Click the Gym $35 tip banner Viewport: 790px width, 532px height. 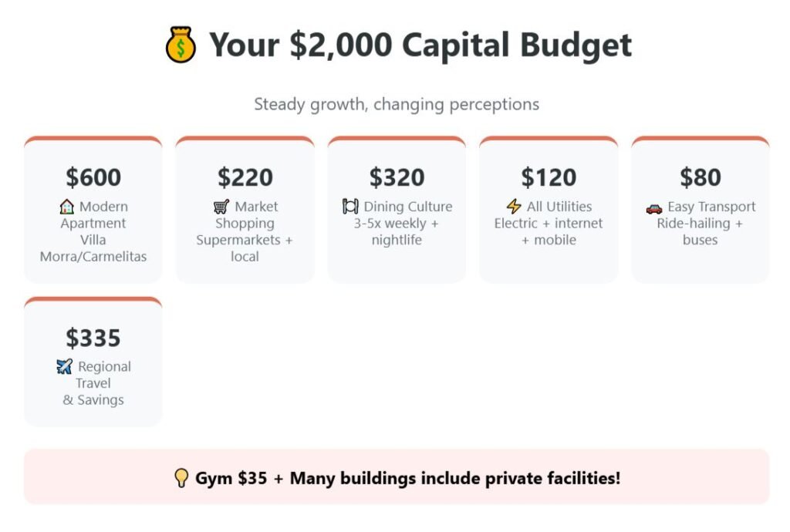coord(397,478)
